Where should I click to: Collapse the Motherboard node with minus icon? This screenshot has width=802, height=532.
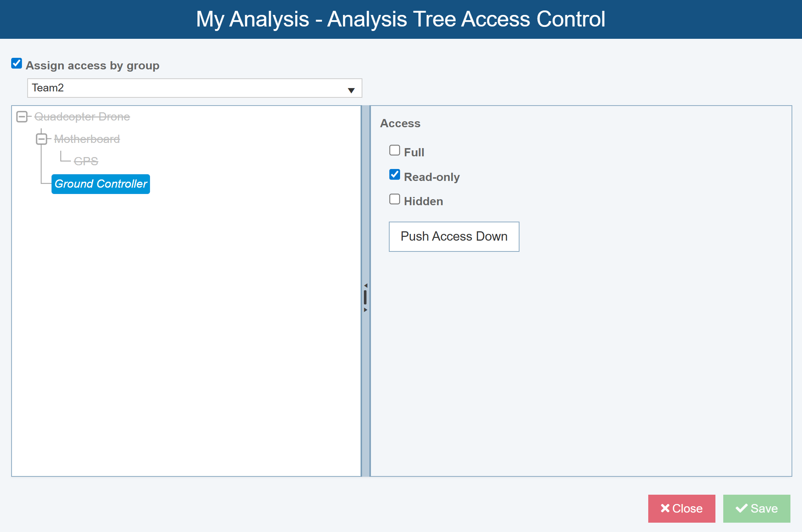coord(41,139)
